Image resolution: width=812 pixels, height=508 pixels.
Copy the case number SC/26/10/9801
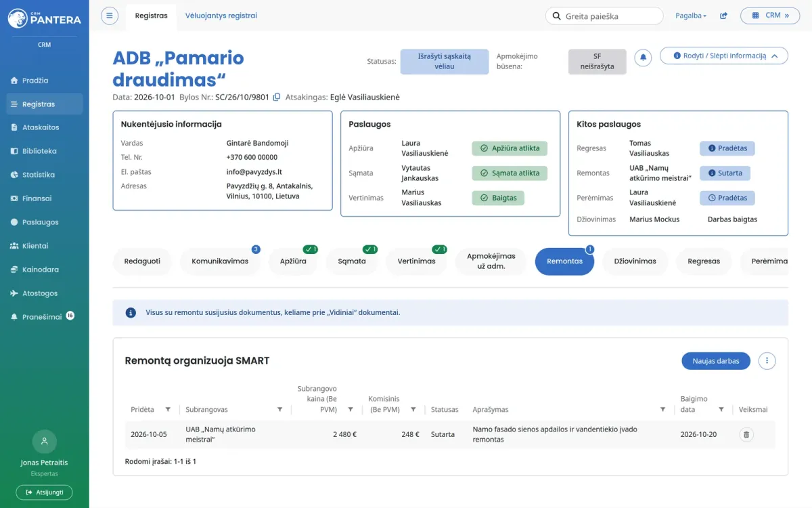click(x=277, y=97)
